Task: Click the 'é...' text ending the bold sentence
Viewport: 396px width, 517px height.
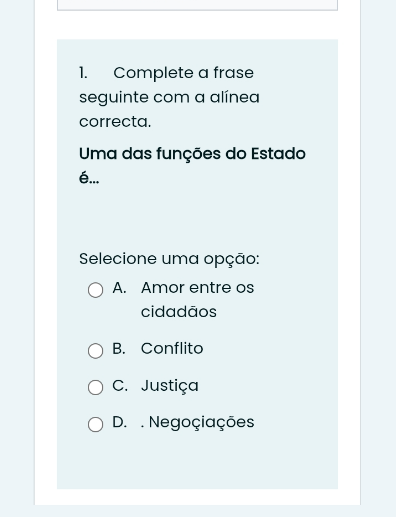Action: pyautogui.click(x=89, y=178)
